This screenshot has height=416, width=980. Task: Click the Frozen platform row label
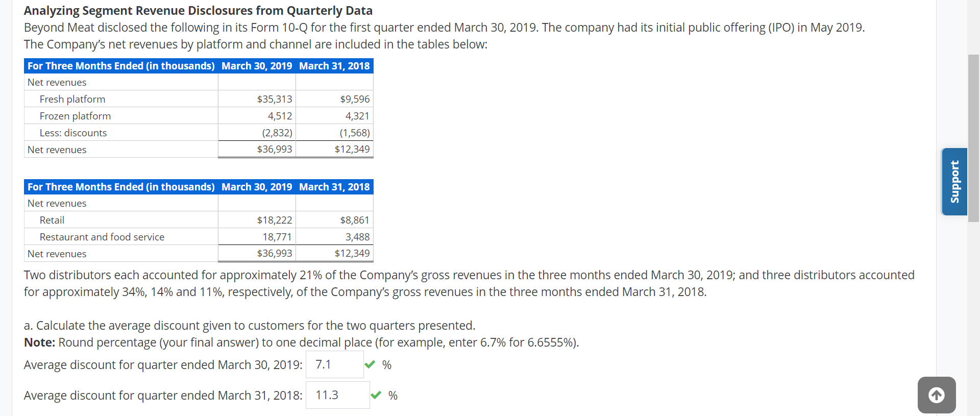point(75,115)
